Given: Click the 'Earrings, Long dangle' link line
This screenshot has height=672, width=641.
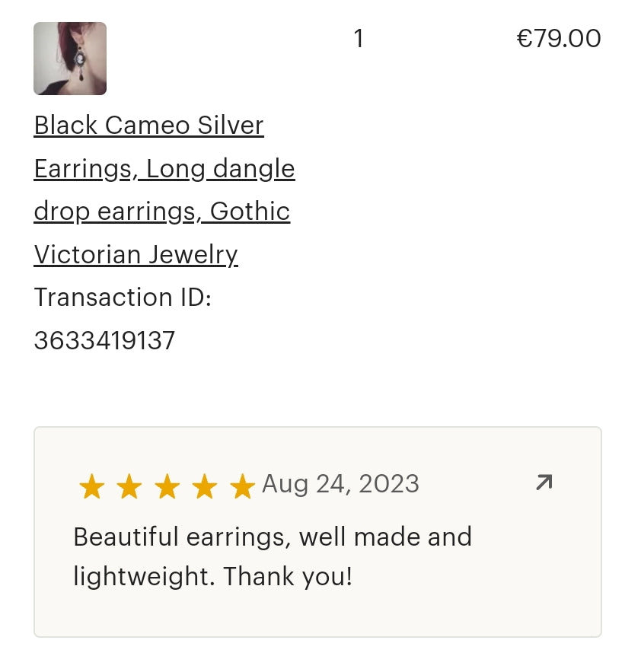Looking at the screenshot, I should tap(164, 168).
